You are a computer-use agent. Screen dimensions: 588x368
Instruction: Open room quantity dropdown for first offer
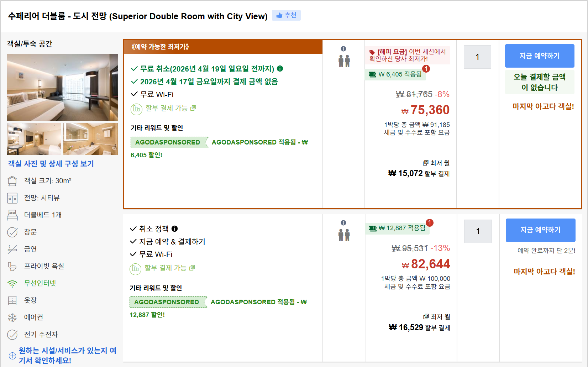[x=477, y=57]
